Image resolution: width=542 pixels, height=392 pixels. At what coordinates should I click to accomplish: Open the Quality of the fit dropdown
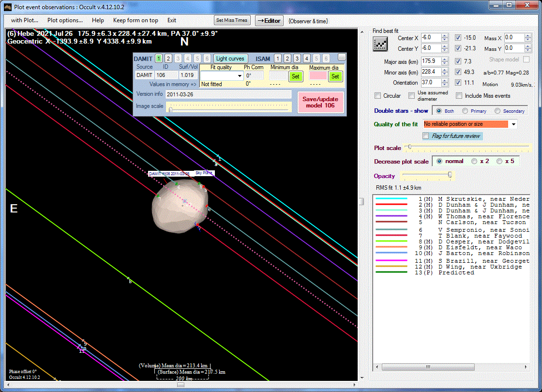coord(513,124)
